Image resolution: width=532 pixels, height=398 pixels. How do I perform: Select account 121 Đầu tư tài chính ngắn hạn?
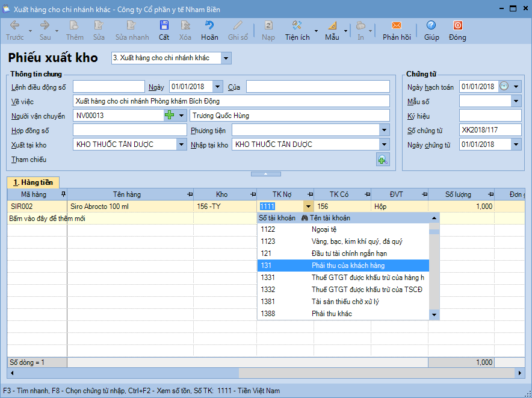coord(343,253)
